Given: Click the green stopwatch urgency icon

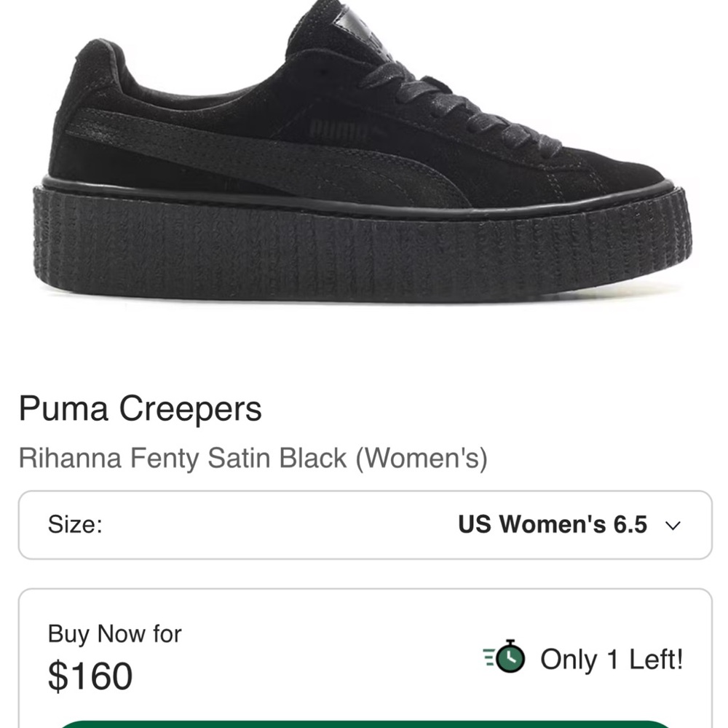Looking at the screenshot, I should pos(513,657).
